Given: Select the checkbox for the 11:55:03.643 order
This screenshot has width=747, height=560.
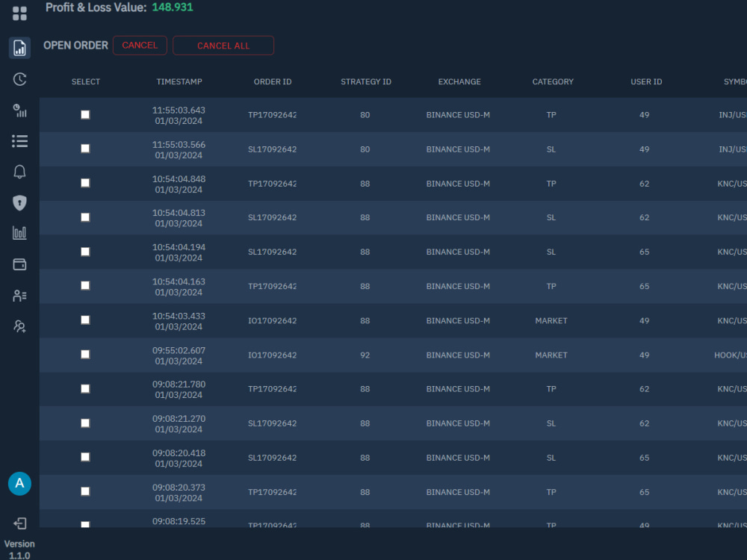Looking at the screenshot, I should tap(85, 114).
